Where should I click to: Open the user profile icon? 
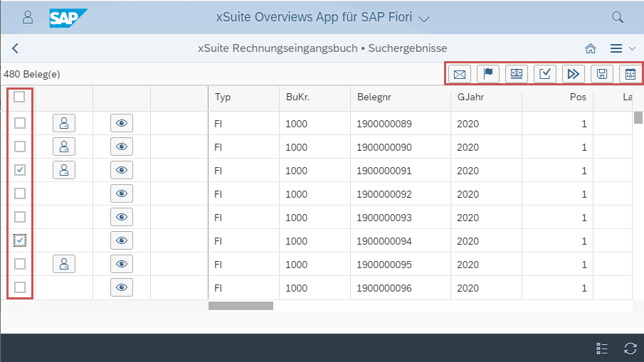(x=28, y=17)
